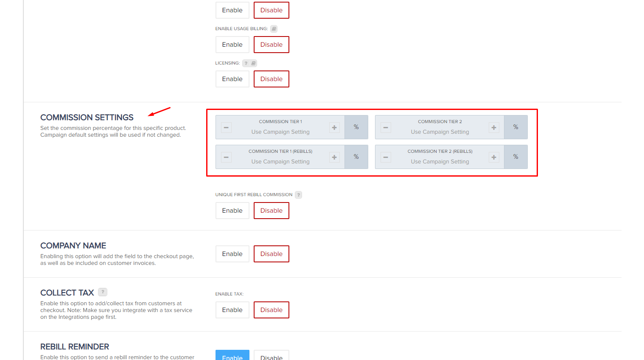
Task: Click the Licensing question mark help icon
Action: coord(246,63)
